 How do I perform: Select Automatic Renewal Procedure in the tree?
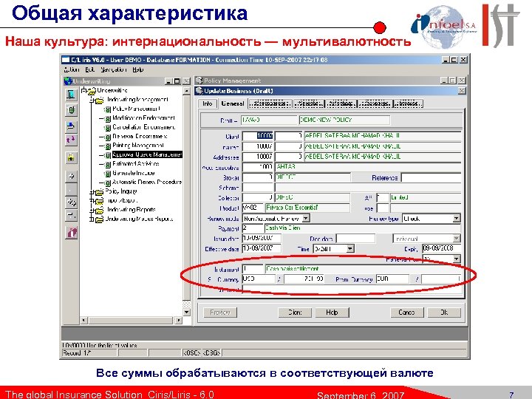[147, 183]
